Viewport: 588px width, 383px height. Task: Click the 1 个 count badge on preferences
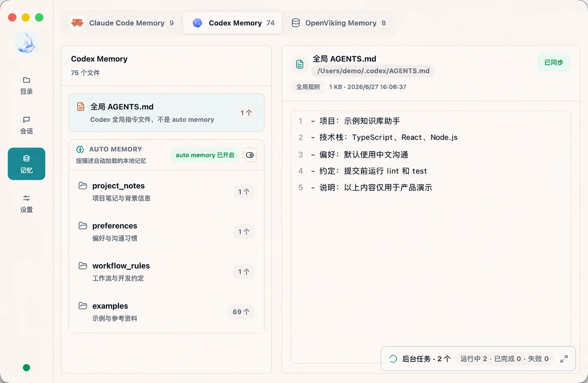(244, 232)
